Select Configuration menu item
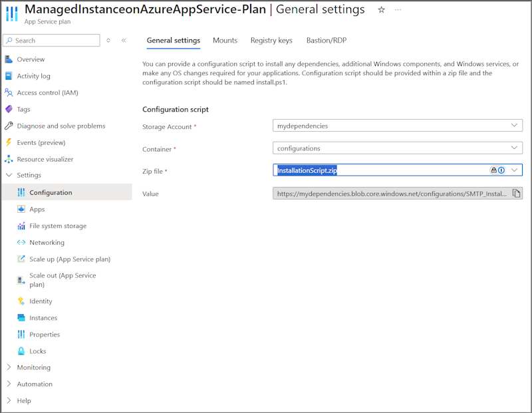 (67, 192)
